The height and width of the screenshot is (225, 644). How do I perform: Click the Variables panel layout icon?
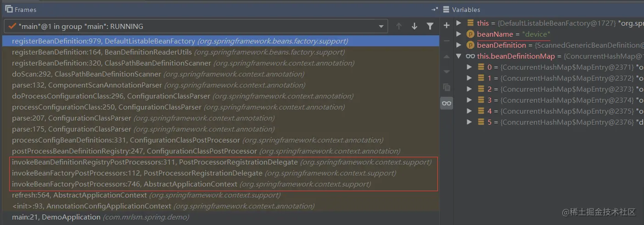pos(446,9)
